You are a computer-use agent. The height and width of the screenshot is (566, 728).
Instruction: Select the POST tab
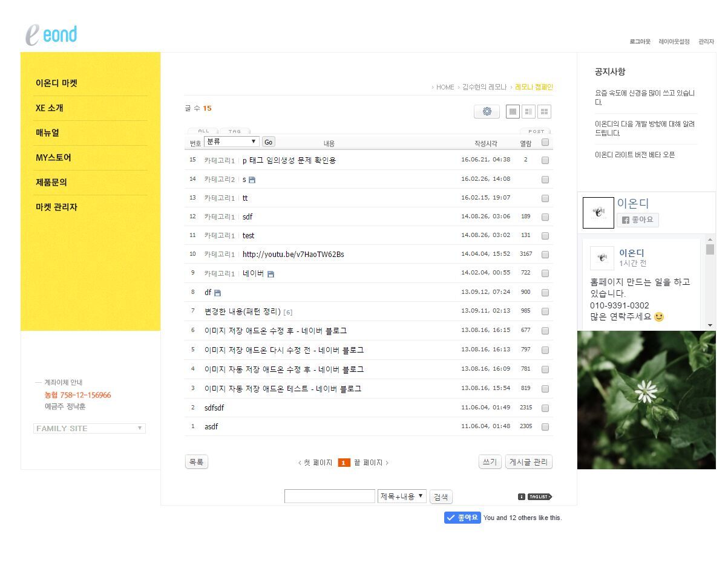click(x=536, y=131)
